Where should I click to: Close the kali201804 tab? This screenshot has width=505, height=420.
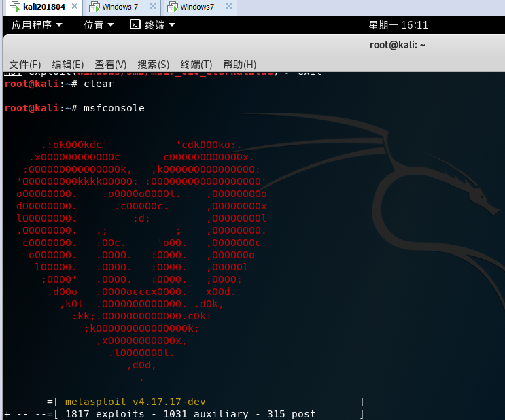pos(75,6)
